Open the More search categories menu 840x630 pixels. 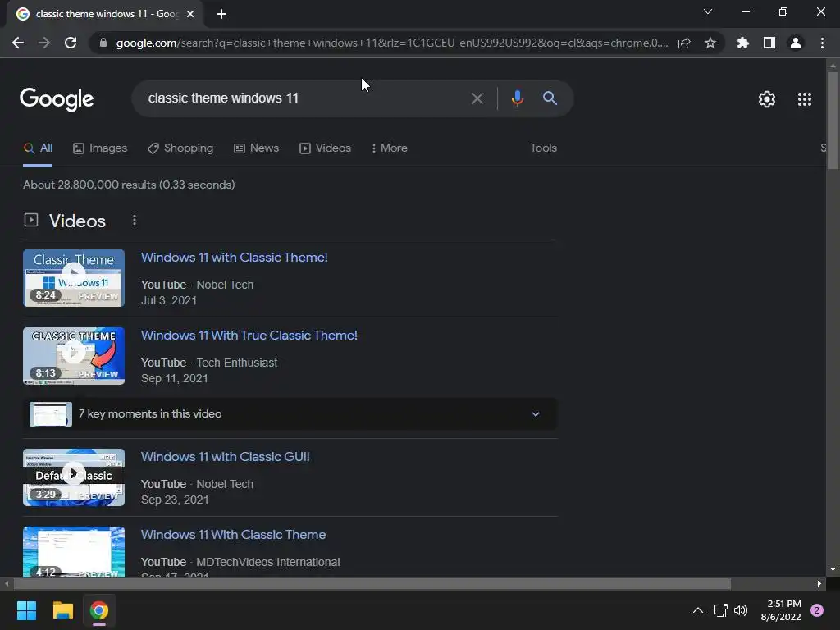[x=390, y=148]
